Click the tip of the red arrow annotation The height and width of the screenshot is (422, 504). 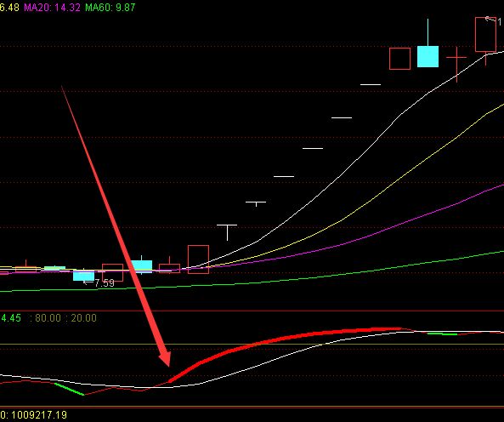(168, 364)
